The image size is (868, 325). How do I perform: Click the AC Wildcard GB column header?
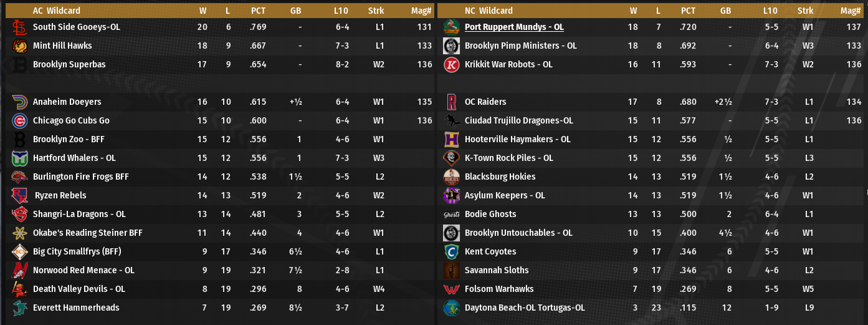[295, 11]
